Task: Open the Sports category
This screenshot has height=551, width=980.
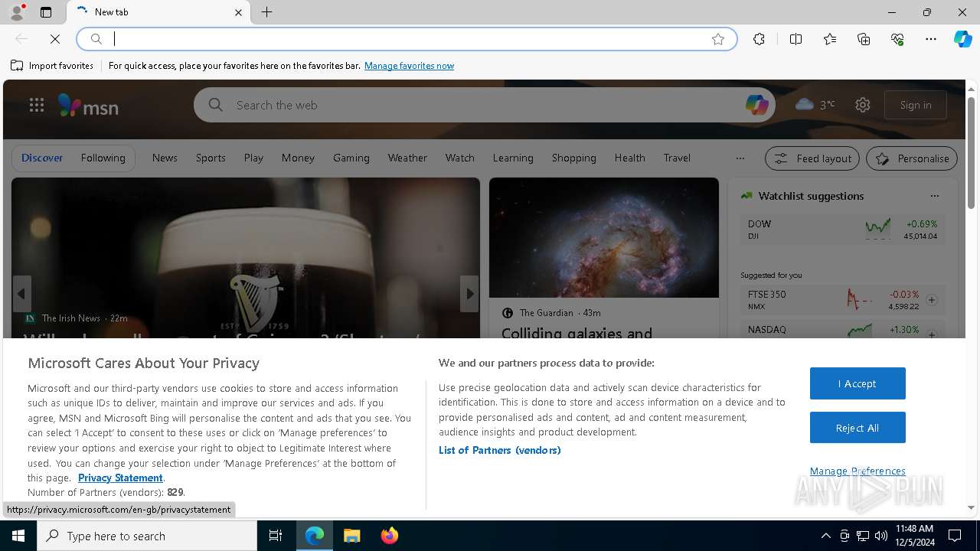Action: click(211, 158)
